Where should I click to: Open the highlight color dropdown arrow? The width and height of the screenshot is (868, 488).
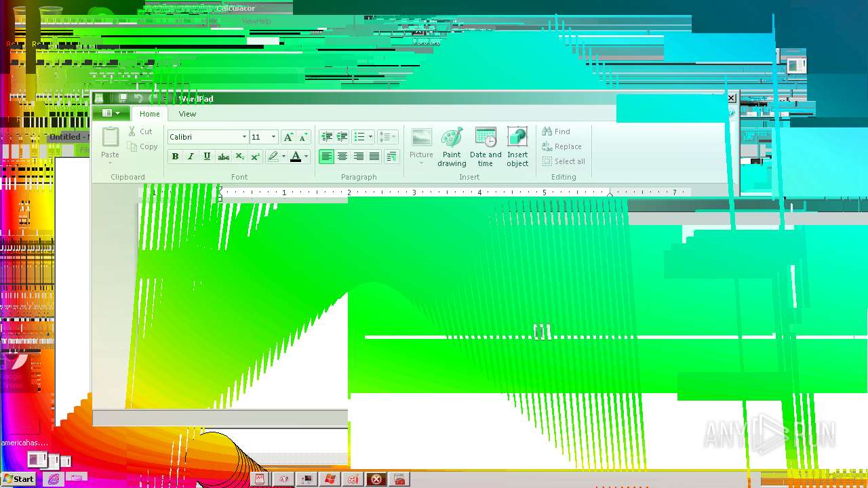283,157
